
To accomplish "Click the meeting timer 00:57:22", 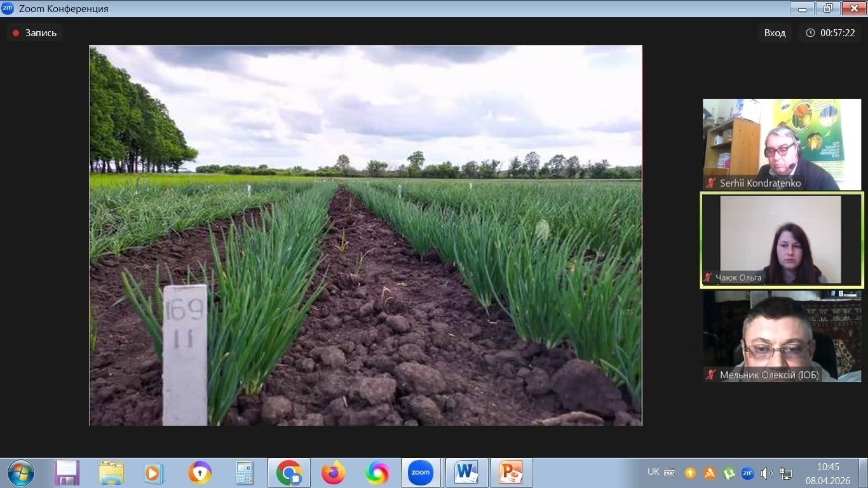I will coord(831,33).
